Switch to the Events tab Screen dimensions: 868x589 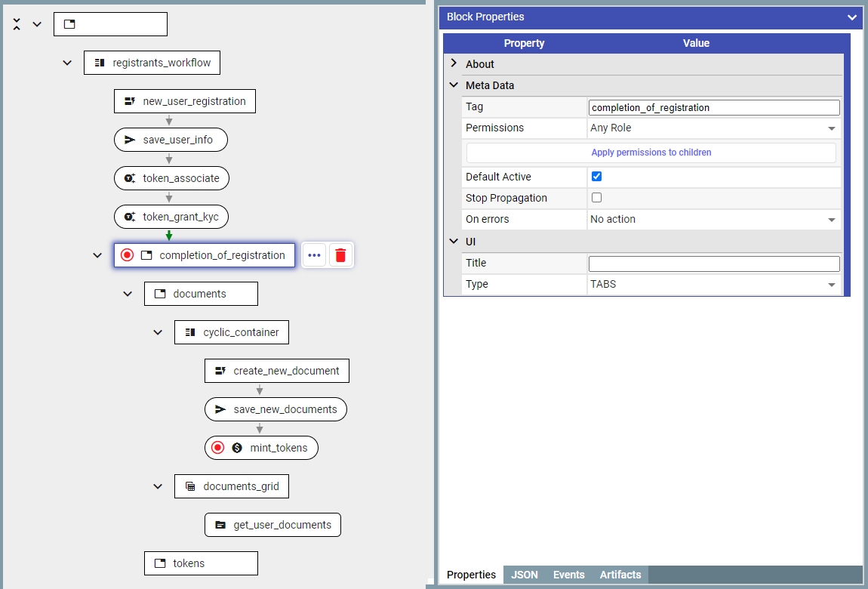[x=568, y=575]
